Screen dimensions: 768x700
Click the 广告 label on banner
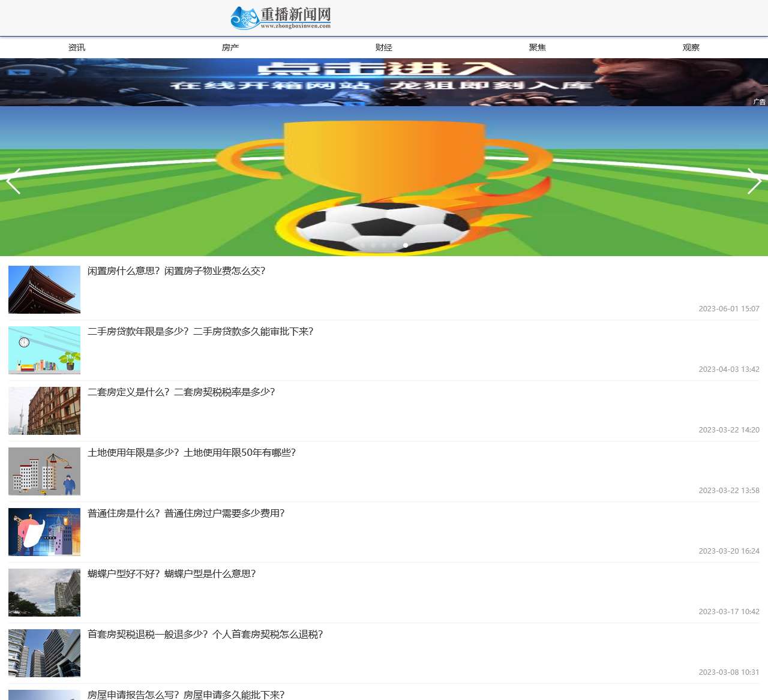pos(760,102)
